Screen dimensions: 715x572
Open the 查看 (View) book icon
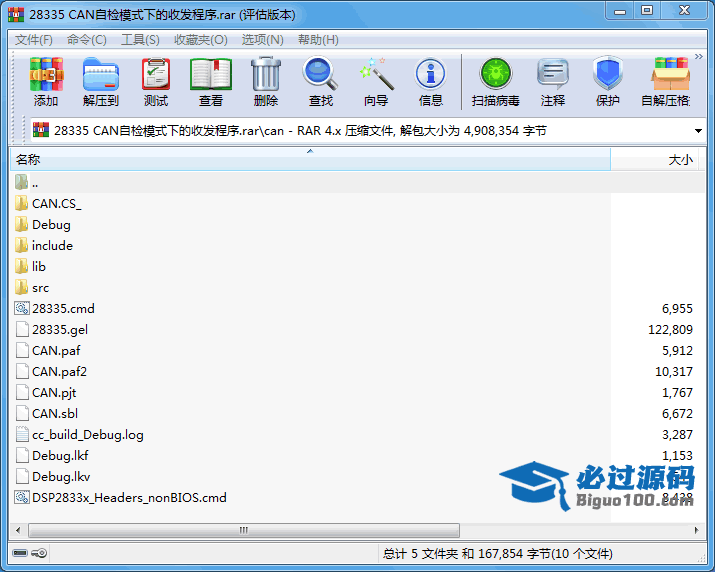211,82
